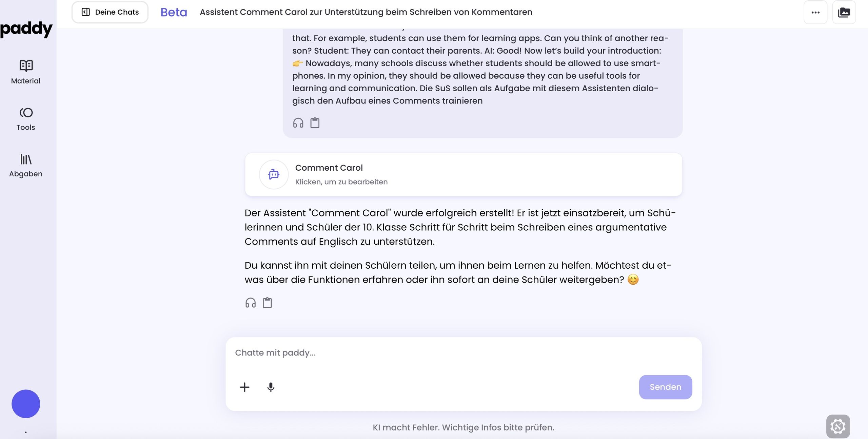The height and width of the screenshot is (439, 868).
Task: Listen to the user prompt message
Action: tap(298, 123)
